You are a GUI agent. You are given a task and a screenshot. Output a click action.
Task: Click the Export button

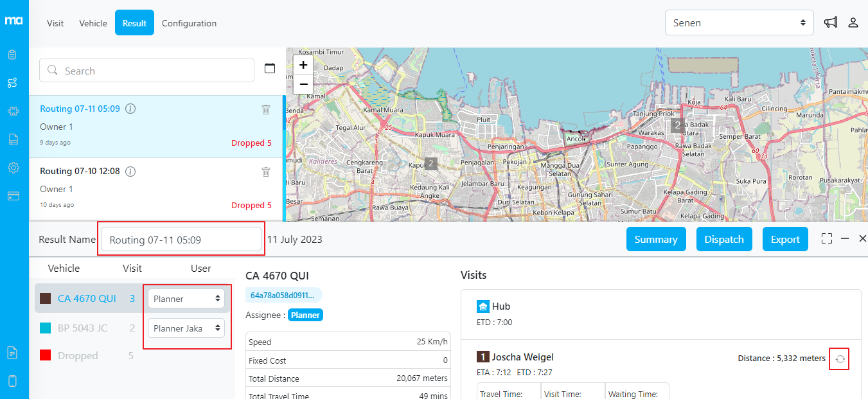(x=784, y=239)
